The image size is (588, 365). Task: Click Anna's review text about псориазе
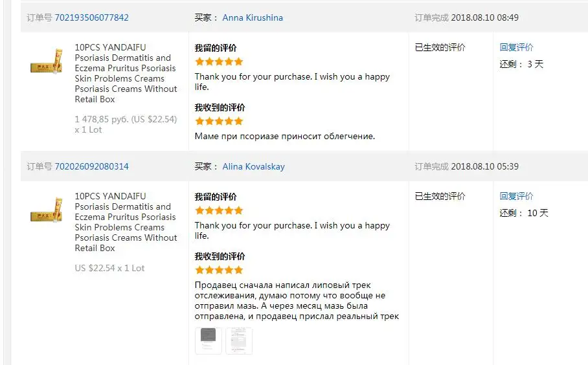[x=285, y=136]
